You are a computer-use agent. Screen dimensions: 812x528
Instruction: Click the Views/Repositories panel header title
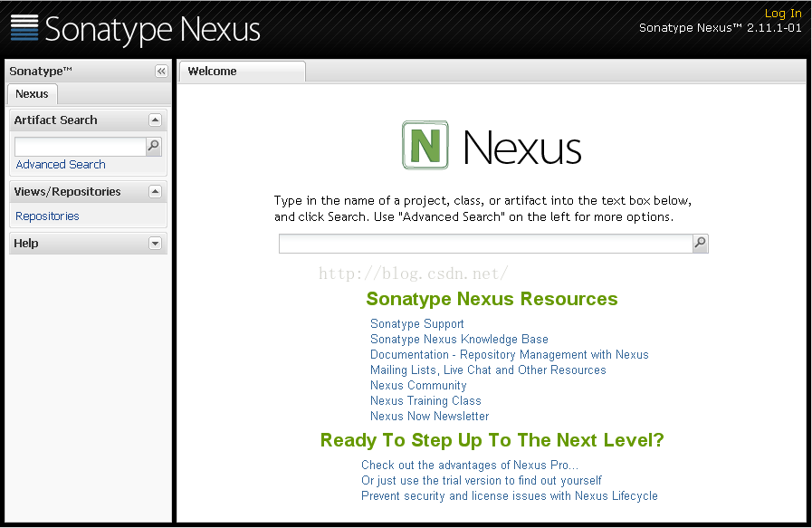click(67, 191)
